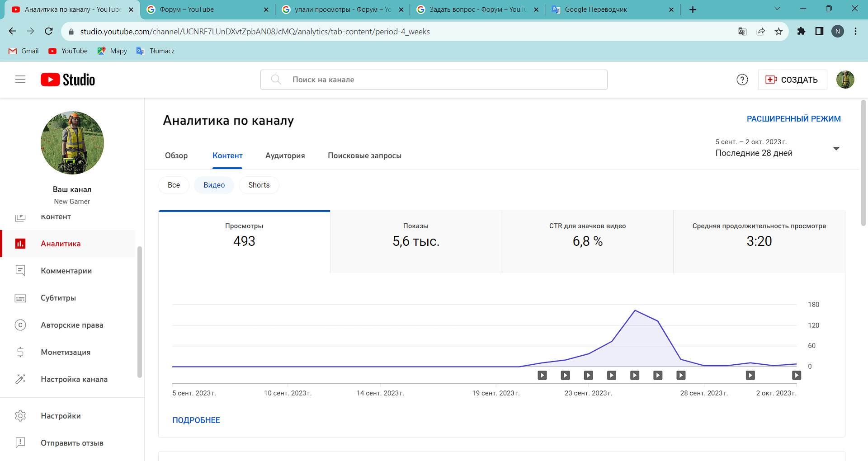This screenshot has height=461, width=868.
Task: Open a new browser tab with plus
Action: click(x=693, y=9)
